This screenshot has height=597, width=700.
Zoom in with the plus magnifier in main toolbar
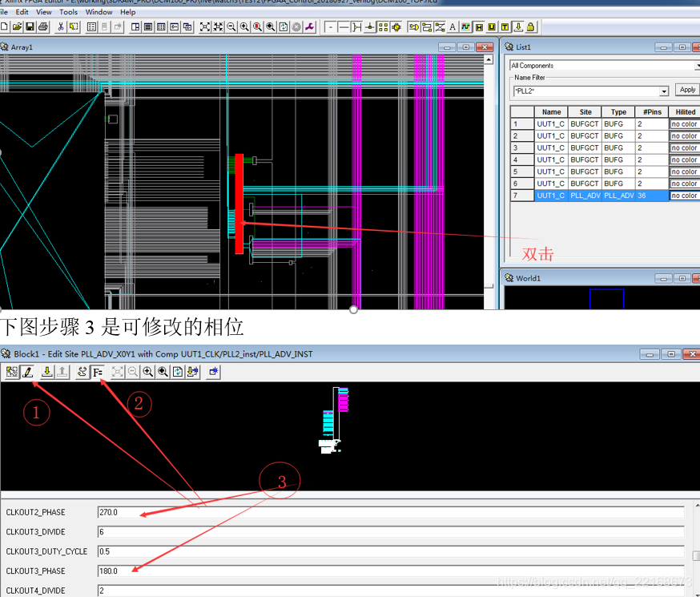tap(244, 26)
